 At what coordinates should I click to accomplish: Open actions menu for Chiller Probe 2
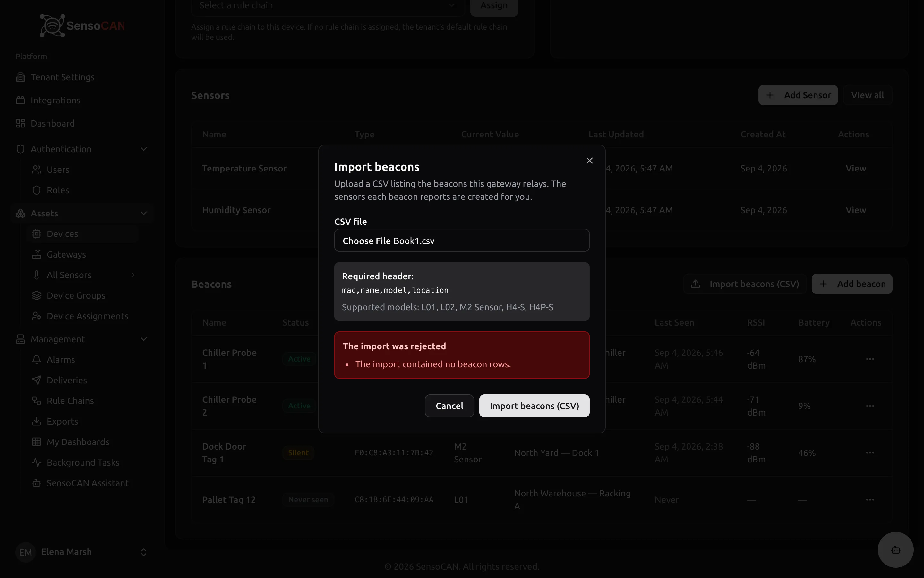tap(870, 406)
